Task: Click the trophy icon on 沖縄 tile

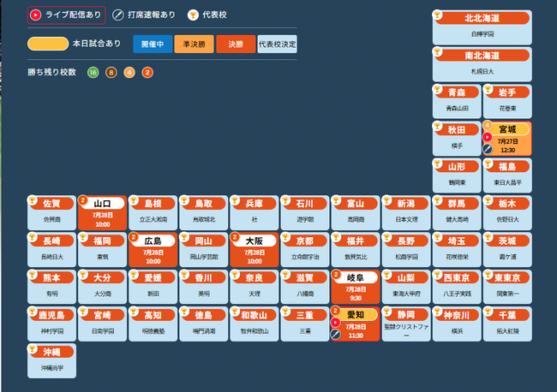Action: [x=33, y=348]
